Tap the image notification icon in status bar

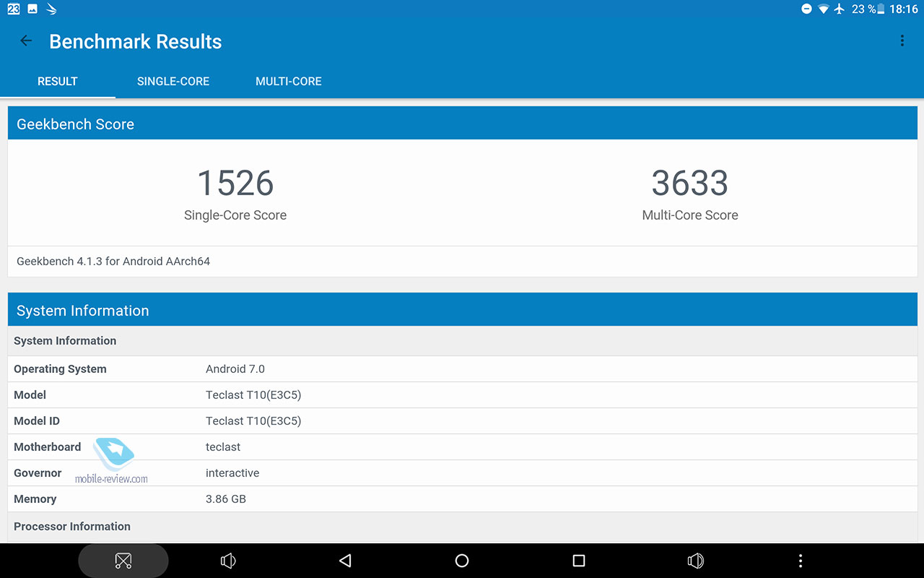(x=32, y=9)
